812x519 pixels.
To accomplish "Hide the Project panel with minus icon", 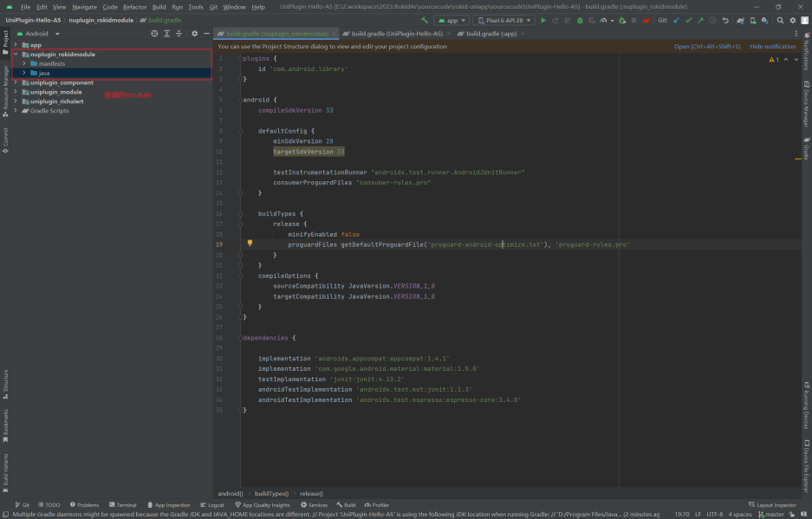I will (x=206, y=33).
